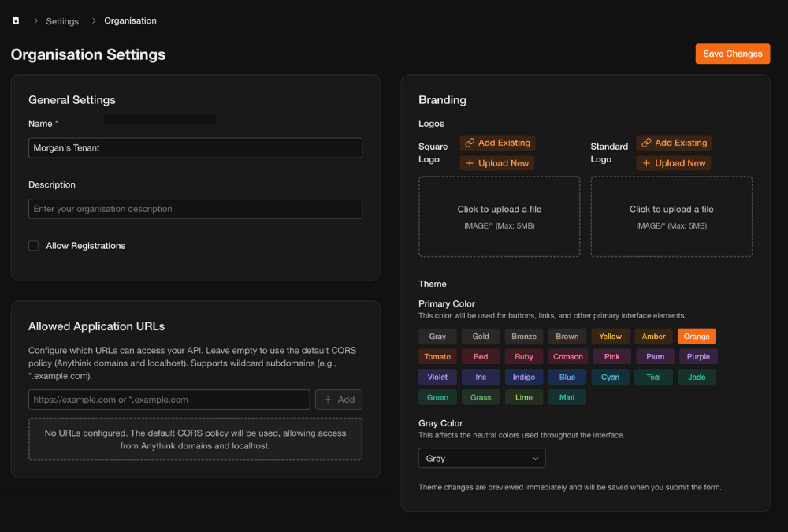Pick the Jade primary color
The width and height of the screenshot is (788, 532).
[x=697, y=377]
